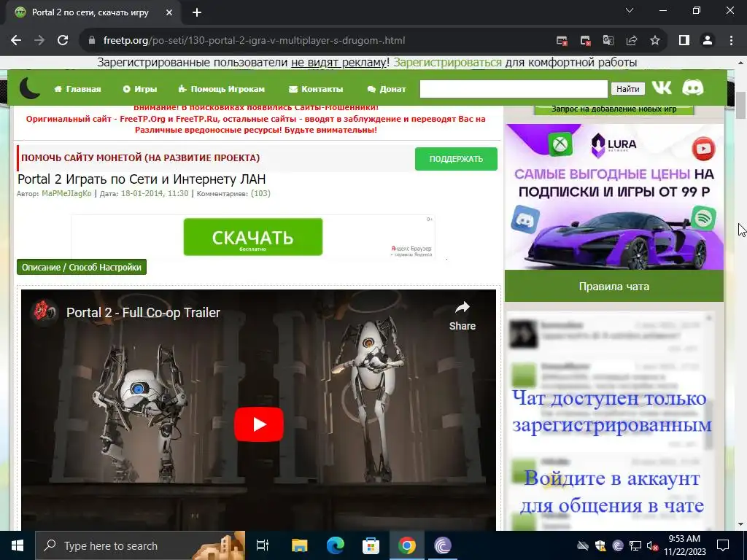This screenshot has width=747, height=560.
Task: Click the page vertical scrollbar thumb
Action: click(741, 105)
